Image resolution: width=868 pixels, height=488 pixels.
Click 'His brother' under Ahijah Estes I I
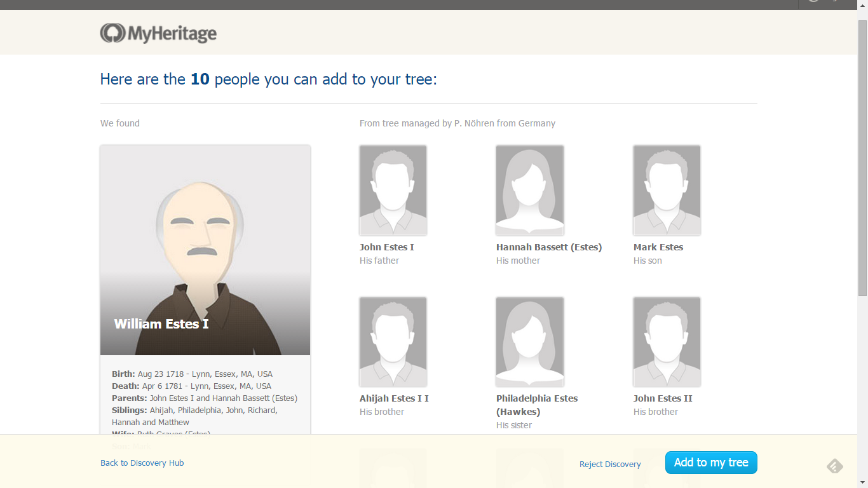pos(382,412)
